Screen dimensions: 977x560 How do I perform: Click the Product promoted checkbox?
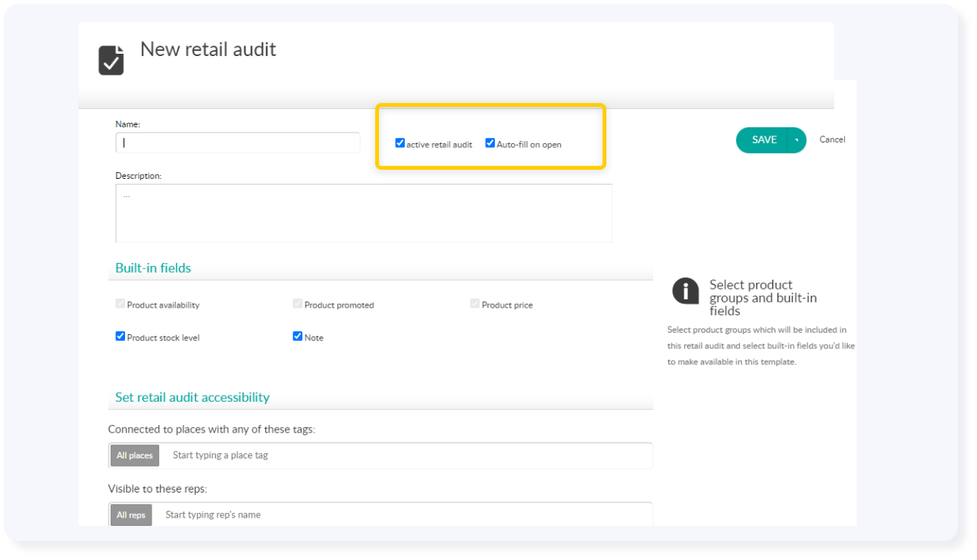click(297, 304)
